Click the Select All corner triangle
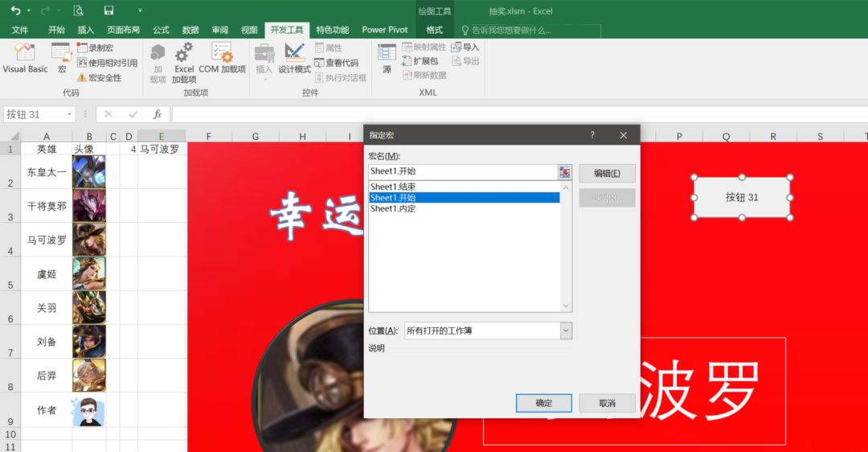The image size is (868, 452). [x=14, y=136]
